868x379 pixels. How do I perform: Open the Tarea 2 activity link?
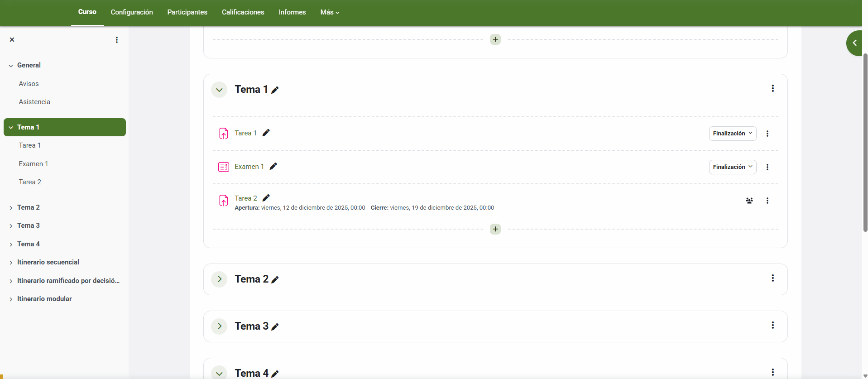coord(246,198)
